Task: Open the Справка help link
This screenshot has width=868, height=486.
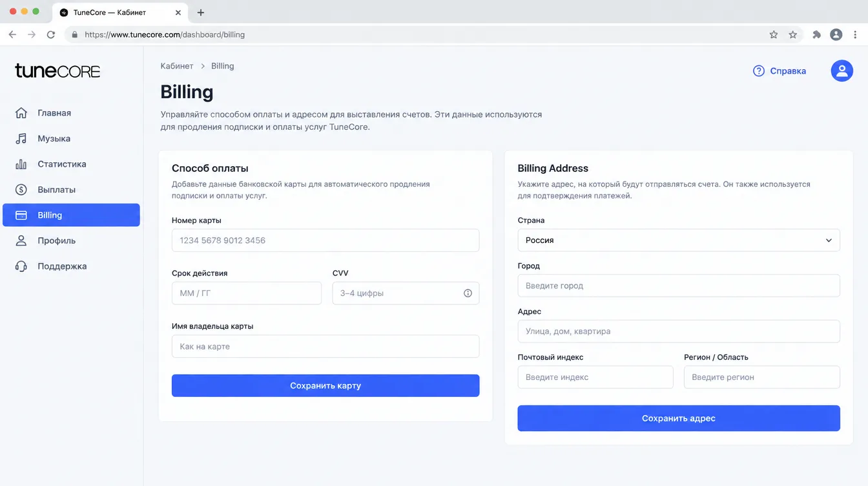Action: tap(780, 71)
